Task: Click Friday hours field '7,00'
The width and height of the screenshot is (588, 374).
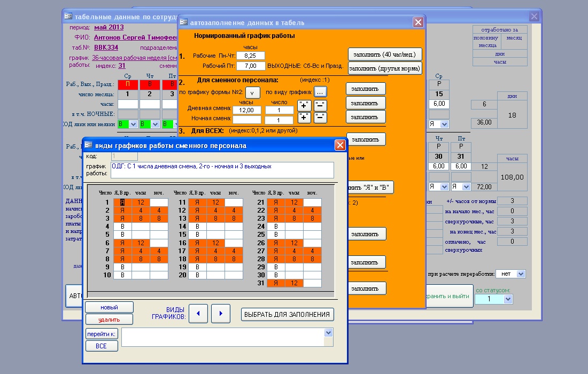Action: (251, 66)
